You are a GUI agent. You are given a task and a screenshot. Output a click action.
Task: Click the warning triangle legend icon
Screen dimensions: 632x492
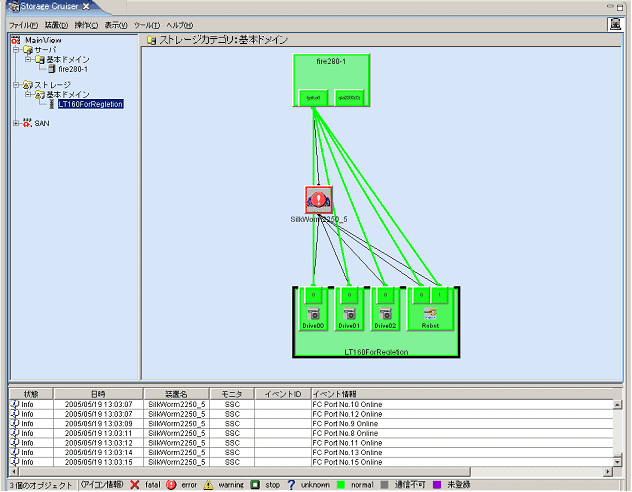208,485
